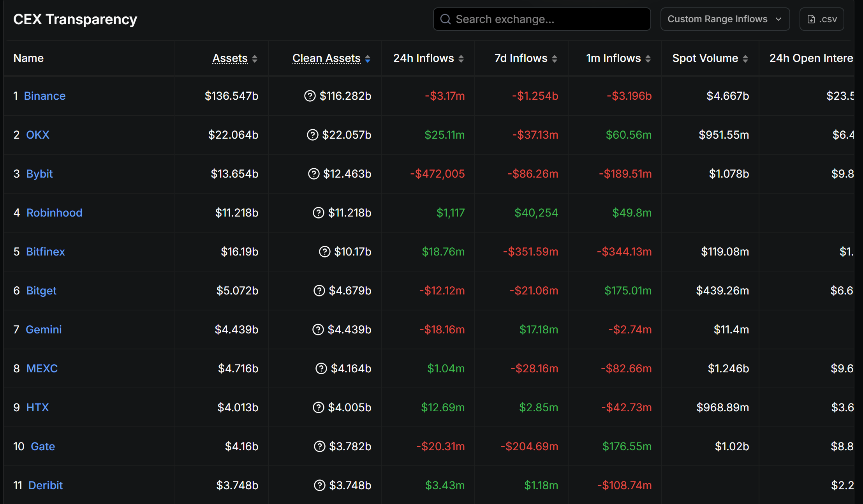Click the sort arrows next to 24h Inflows
Image resolution: width=863 pixels, height=504 pixels.
[461, 59]
